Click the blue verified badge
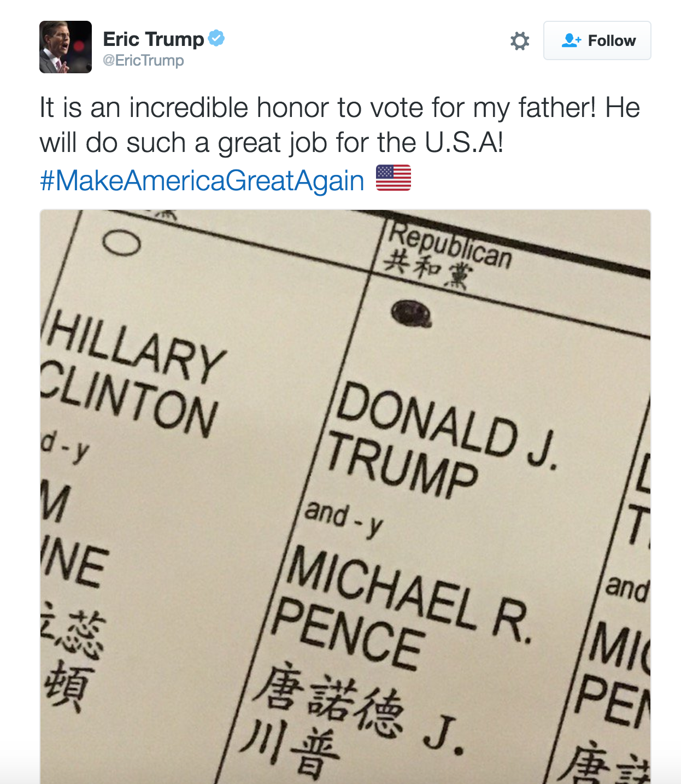 tap(216, 38)
